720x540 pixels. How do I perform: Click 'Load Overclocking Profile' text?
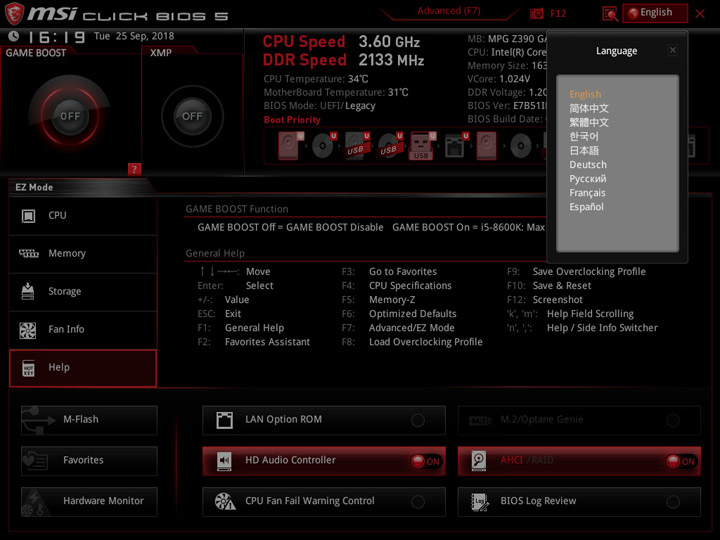point(426,342)
